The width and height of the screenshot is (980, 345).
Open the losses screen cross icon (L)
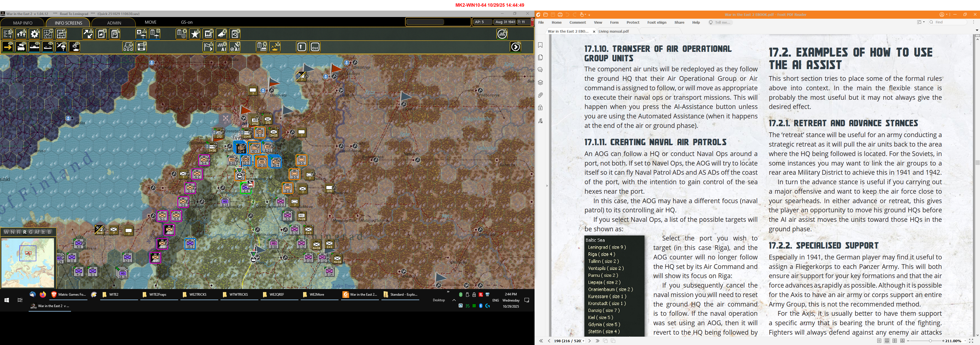point(21,34)
